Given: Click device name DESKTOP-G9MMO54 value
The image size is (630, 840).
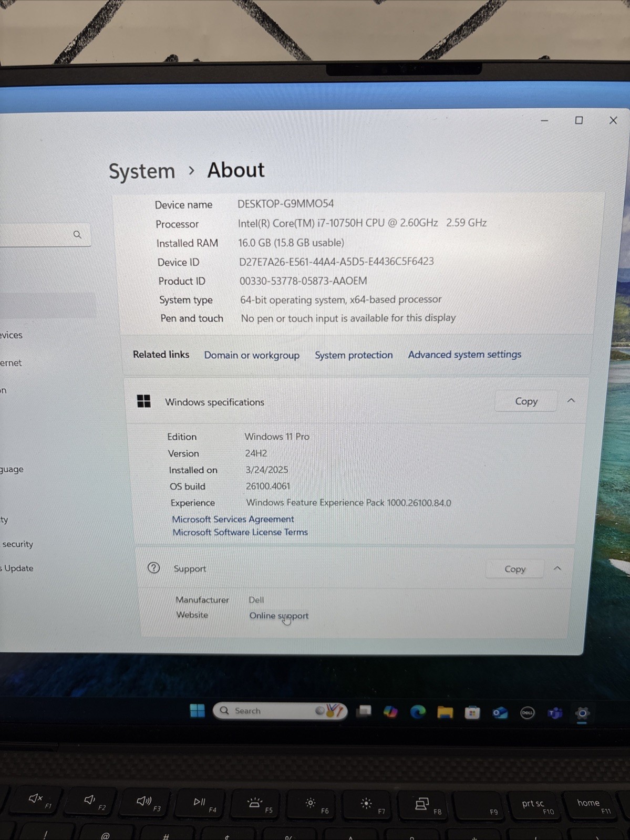Looking at the screenshot, I should [x=285, y=204].
